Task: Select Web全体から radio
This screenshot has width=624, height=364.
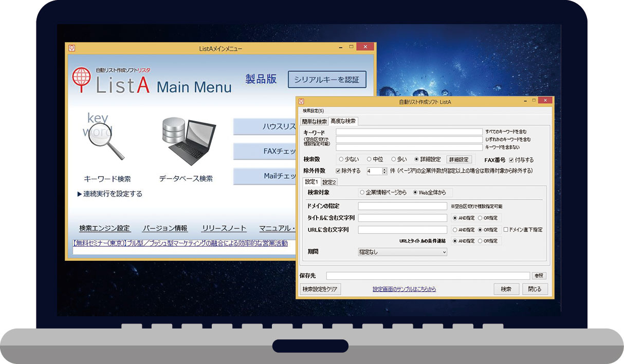Action: (416, 193)
